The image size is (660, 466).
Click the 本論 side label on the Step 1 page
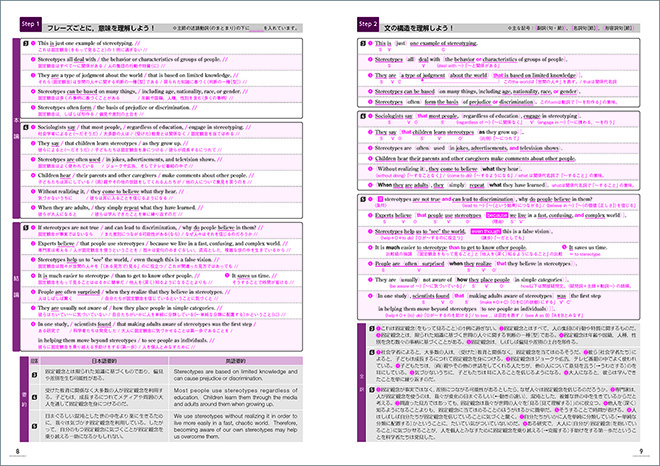16,128
